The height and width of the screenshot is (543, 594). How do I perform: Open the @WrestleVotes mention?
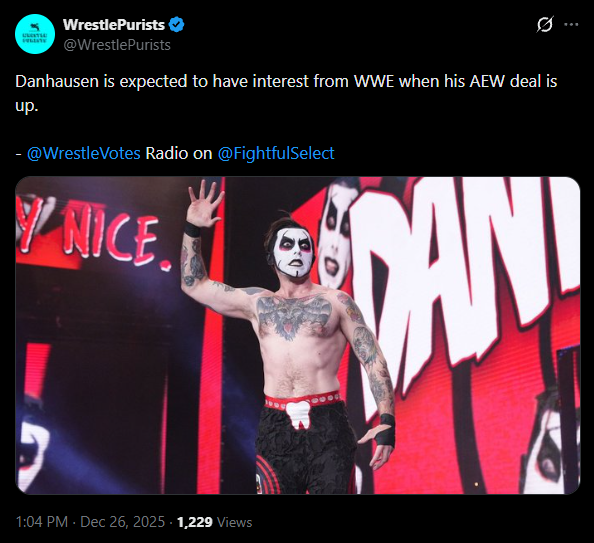(x=84, y=153)
